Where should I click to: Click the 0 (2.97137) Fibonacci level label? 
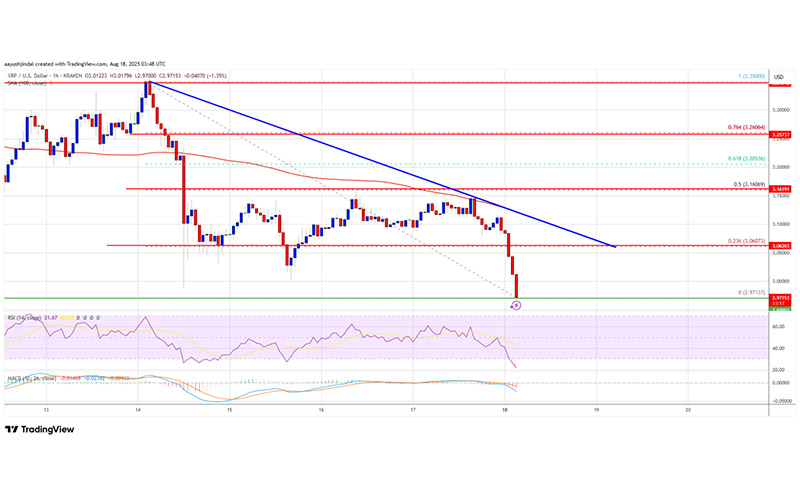click(x=752, y=292)
